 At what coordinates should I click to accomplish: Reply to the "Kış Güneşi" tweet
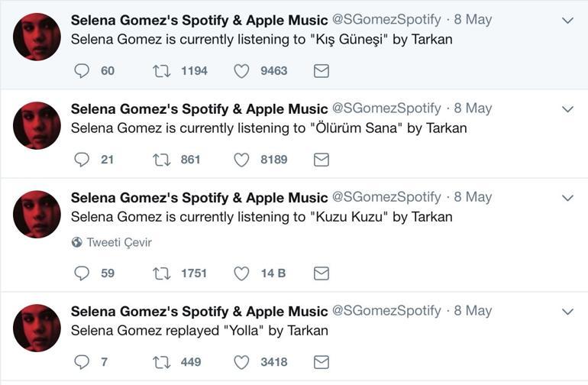tap(82, 71)
